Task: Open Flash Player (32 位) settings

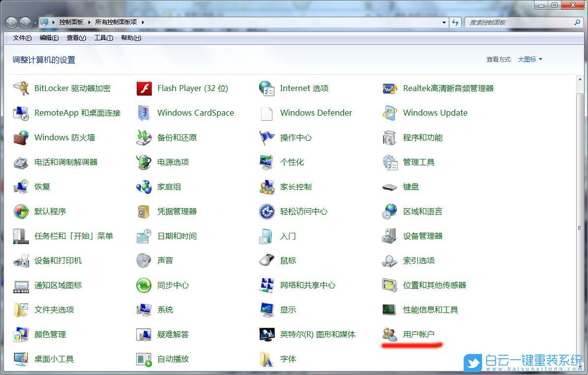Action: click(193, 88)
